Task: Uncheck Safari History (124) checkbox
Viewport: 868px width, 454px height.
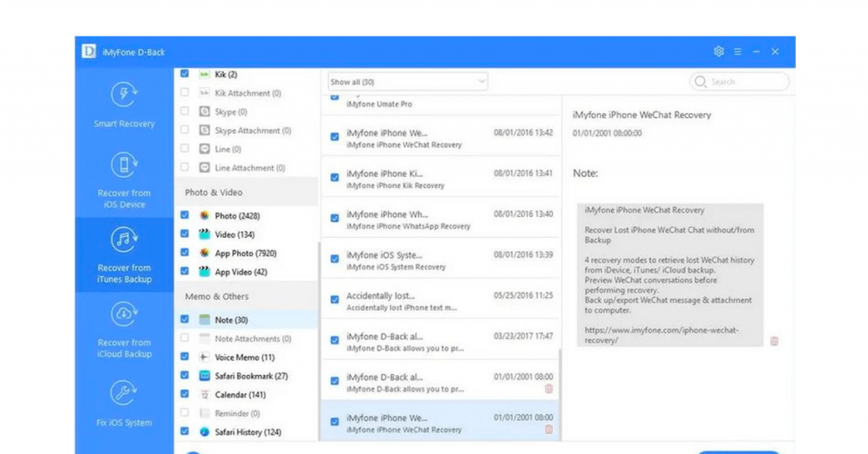Action: pyautogui.click(x=185, y=431)
